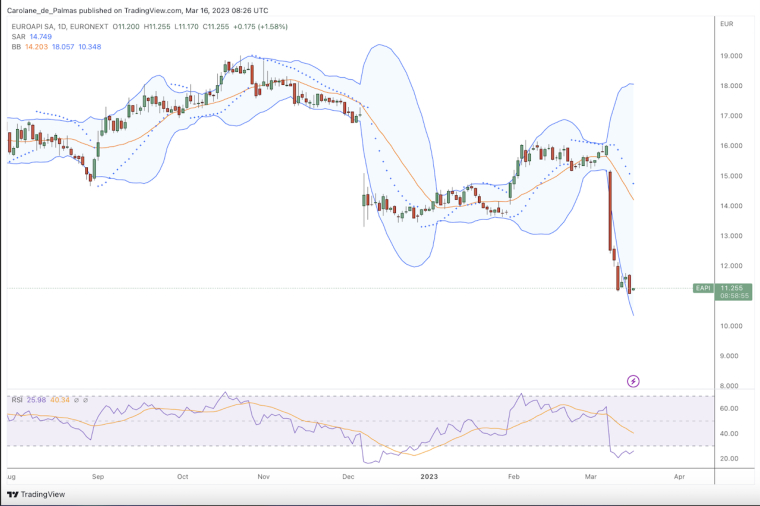Screen dimensions: 760x506
Task: Click the EUR currency label on price axis
Action: pyautogui.click(x=726, y=21)
